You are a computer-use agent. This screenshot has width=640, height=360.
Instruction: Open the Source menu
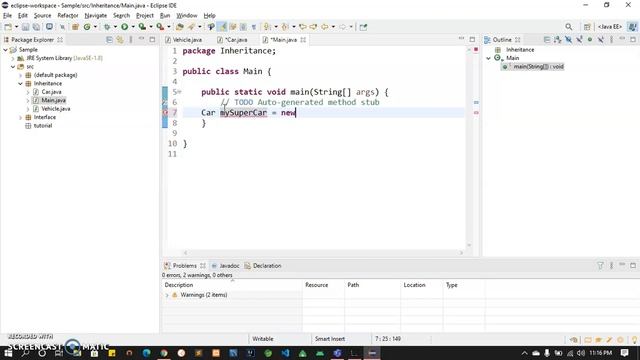[x=42, y=16]
